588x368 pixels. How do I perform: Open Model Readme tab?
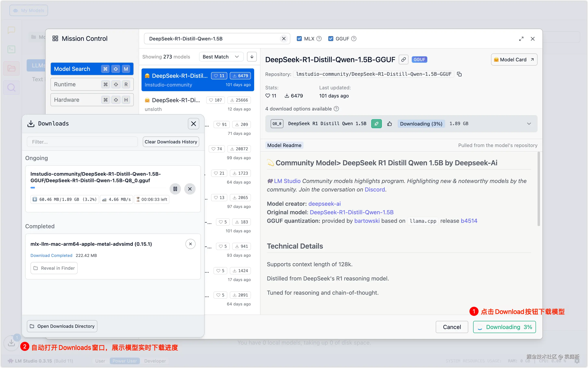(x=284, y=145)
